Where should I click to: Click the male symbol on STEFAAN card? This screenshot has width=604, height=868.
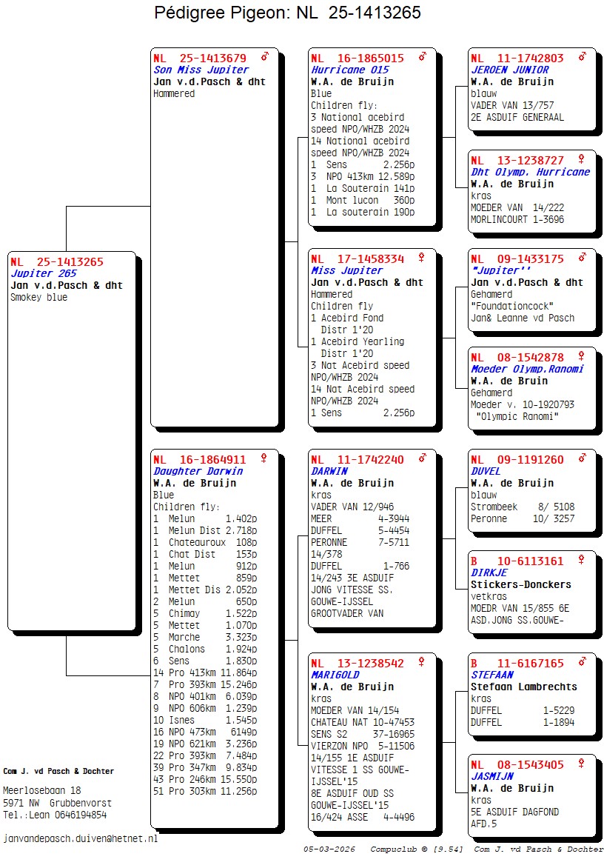[583, 662]
